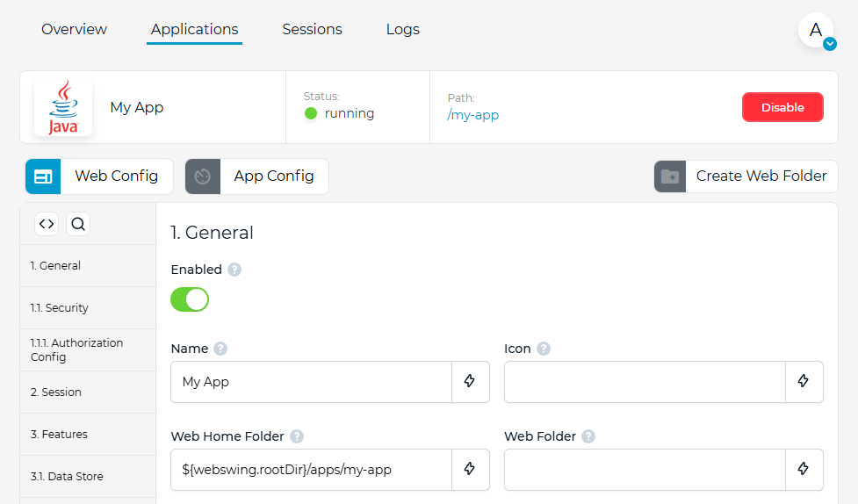Click the help icon beside Enabled label
The image size is (858, 504).
pyautogui.click(x=234, y=270)
